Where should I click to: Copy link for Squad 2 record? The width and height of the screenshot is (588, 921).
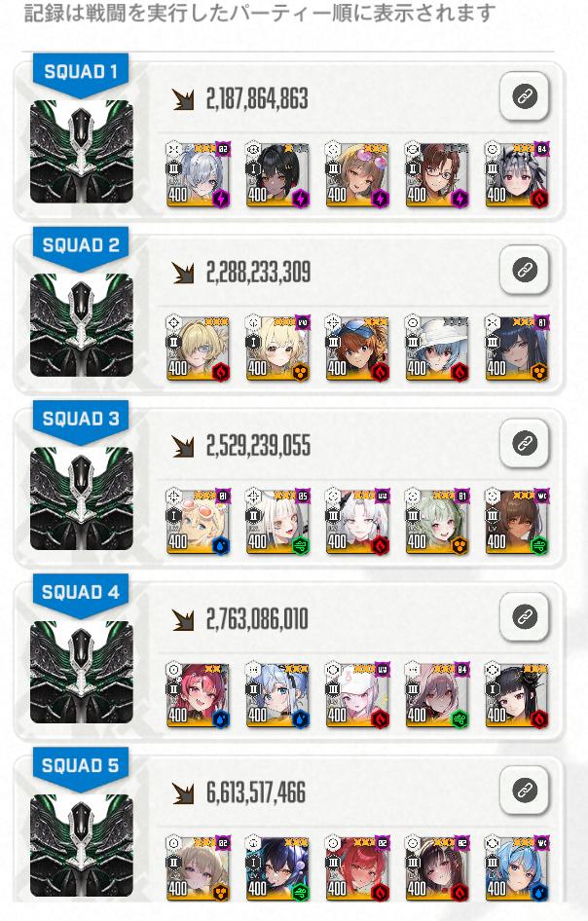point(525,270)
